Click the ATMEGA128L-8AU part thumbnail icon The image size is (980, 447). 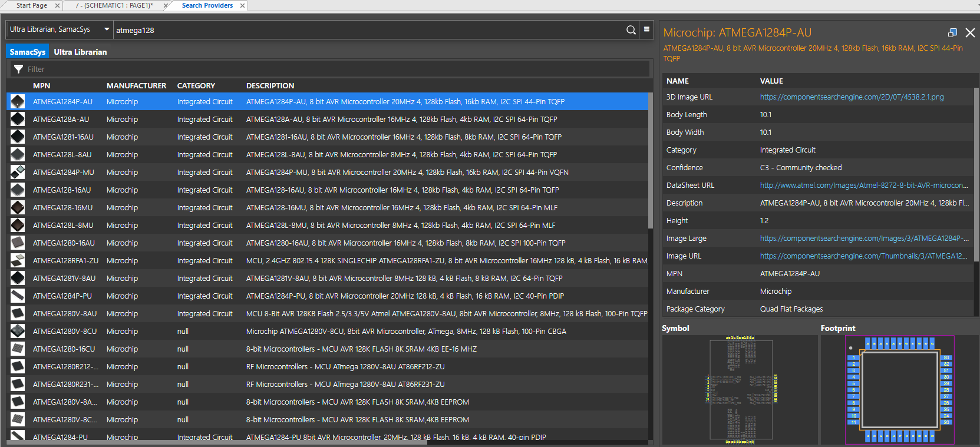18,154
